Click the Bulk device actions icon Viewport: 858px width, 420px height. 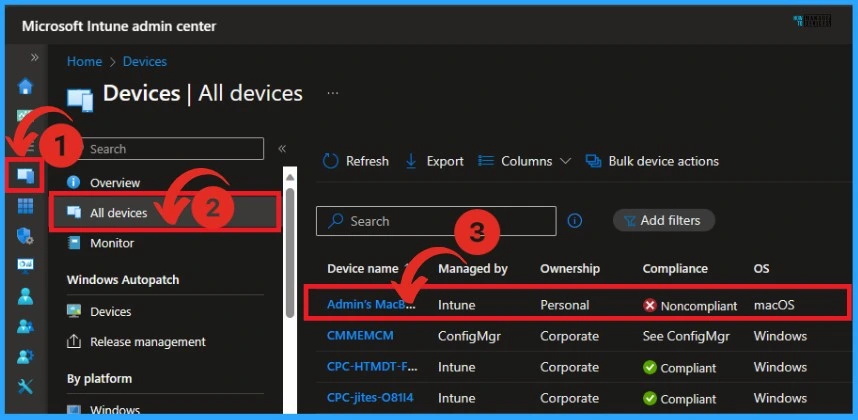593,161
